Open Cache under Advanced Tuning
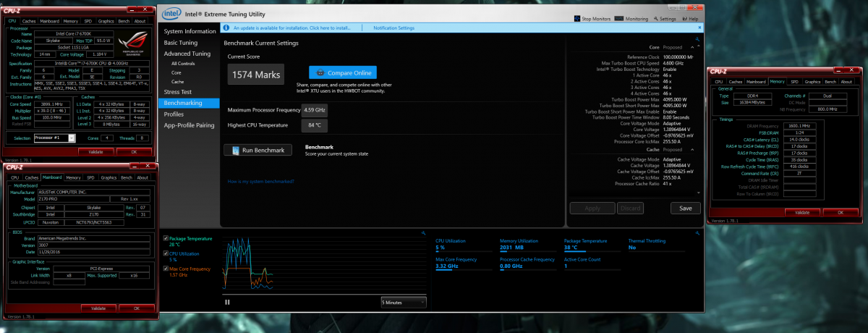868x333 pixels. (178, 82)
